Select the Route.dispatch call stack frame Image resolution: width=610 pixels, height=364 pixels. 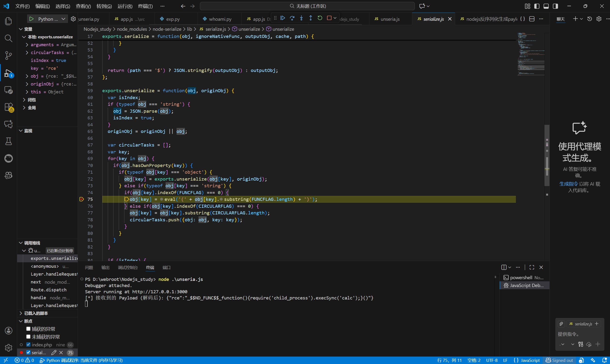tap(49, 290)
